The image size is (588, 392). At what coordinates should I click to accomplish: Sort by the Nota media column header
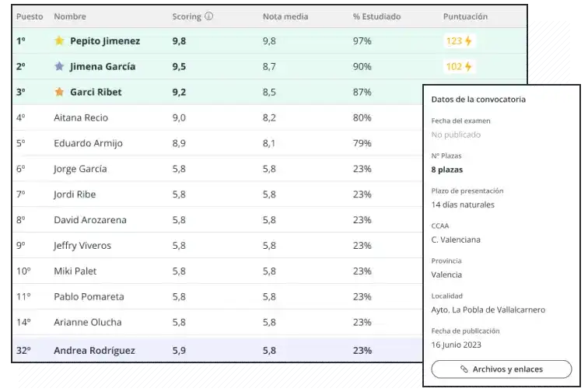[x=285, y=16]
